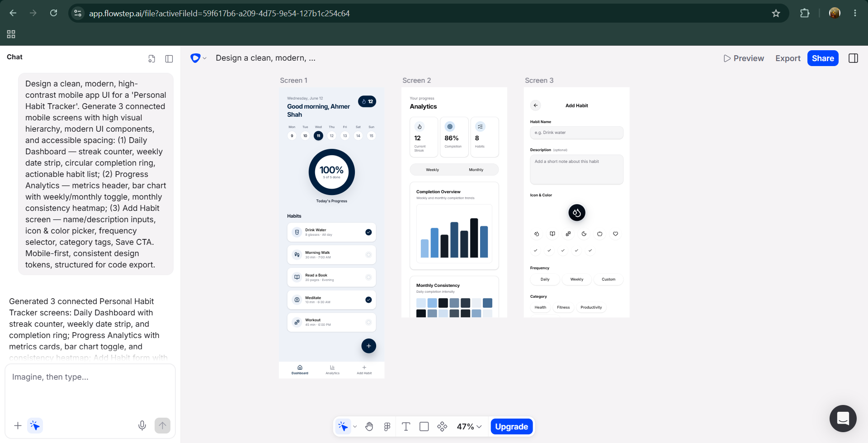Image resolution: width=868 pixels, height=443 pixels.
Task: Select the Daily frequency chip
Action: (545, 279)
